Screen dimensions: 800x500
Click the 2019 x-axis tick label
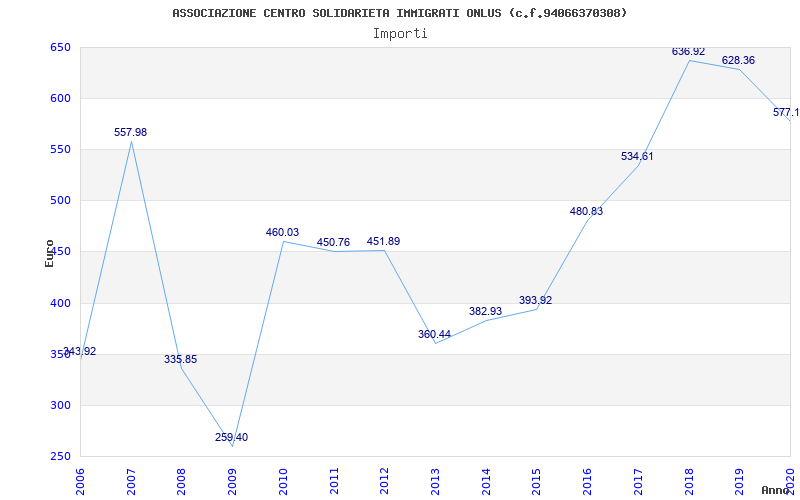point(739,481)
